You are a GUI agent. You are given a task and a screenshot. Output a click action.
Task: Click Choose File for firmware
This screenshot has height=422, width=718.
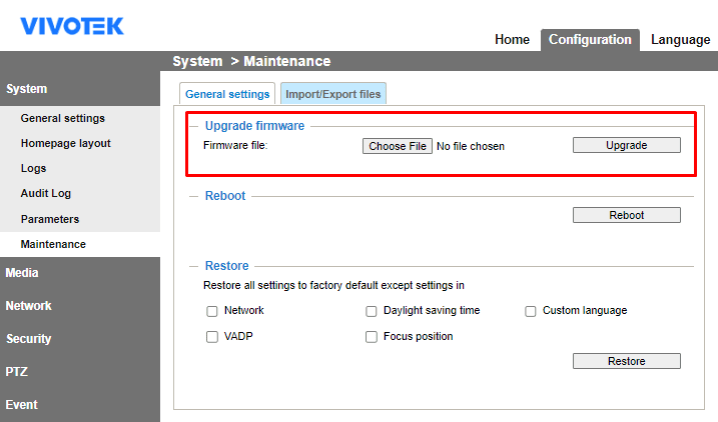397,146
